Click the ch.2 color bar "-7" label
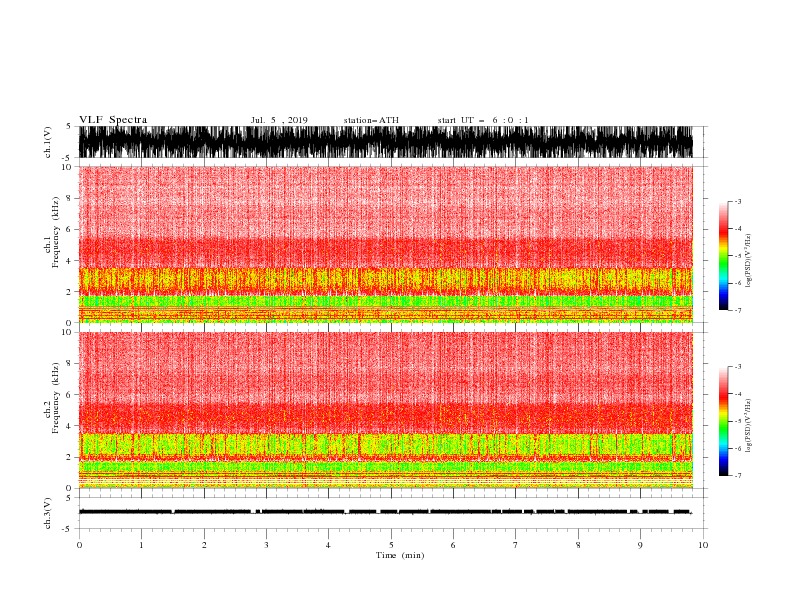This screenshot has width=792, height=612. pos(738,476)
